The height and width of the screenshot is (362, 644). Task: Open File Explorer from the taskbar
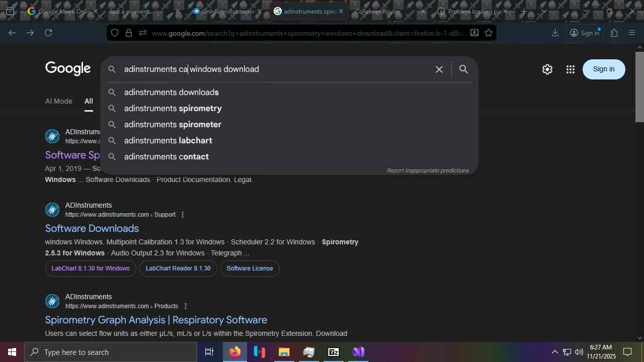coord(284,352)
